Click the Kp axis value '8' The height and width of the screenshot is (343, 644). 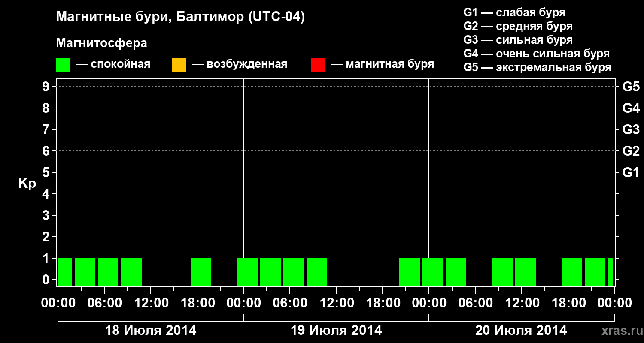pos(47,108)
